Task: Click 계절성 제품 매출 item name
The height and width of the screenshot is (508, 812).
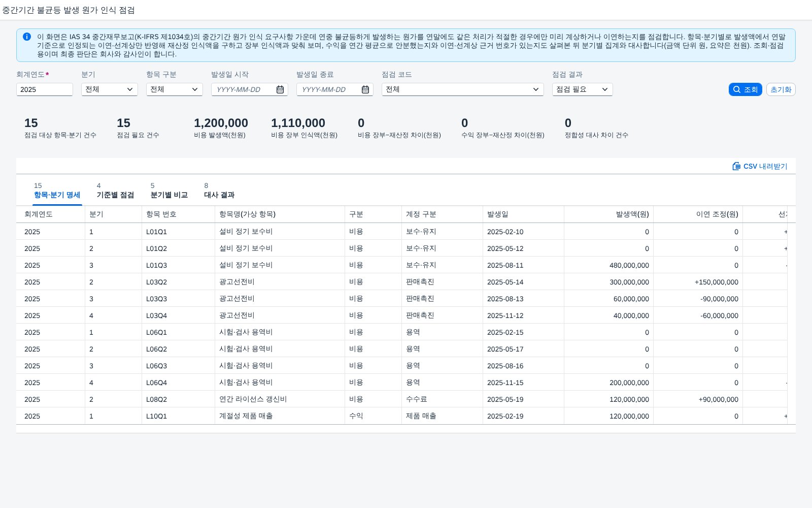Action: 246,416
